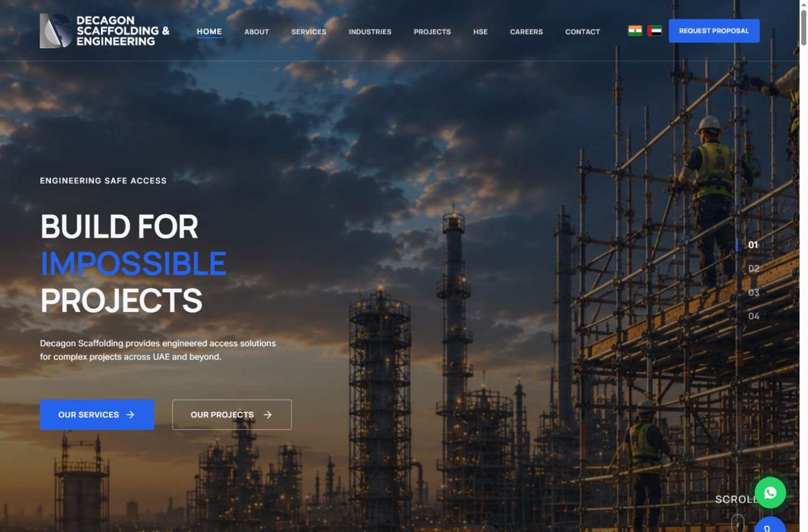Click the Our Projects outlined button
This screenshot has height=532, width=808.
(x=232, y=415)
